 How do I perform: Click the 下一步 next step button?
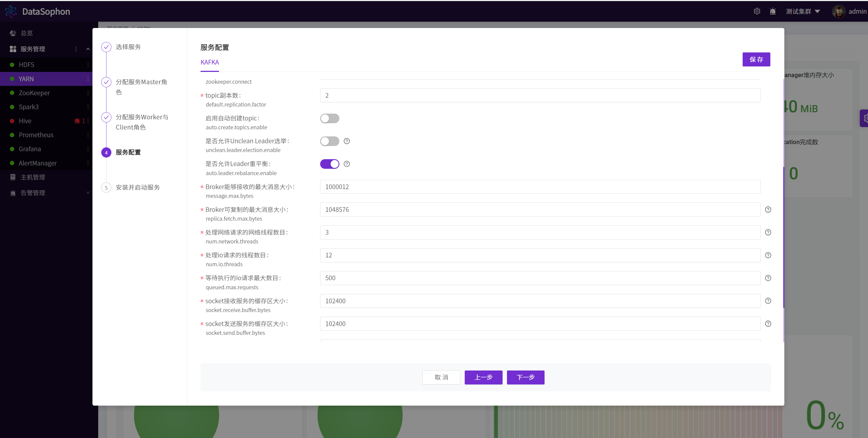coord(525,377)
